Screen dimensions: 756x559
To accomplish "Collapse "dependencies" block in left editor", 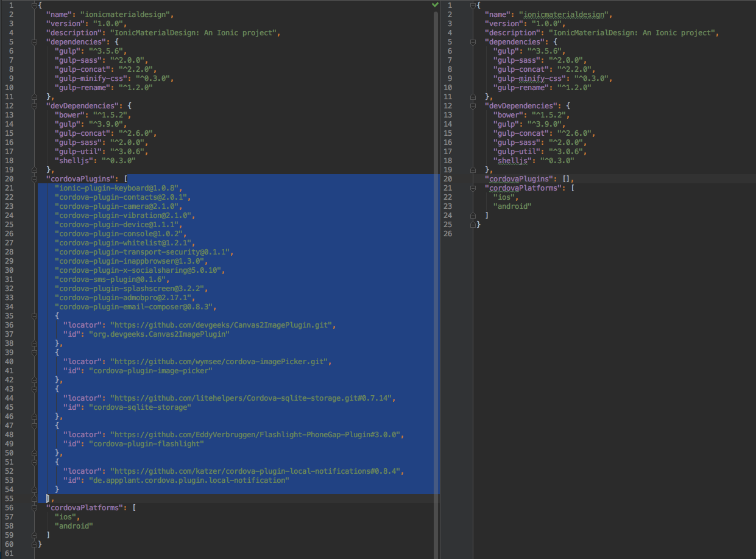I will point(34,42).
